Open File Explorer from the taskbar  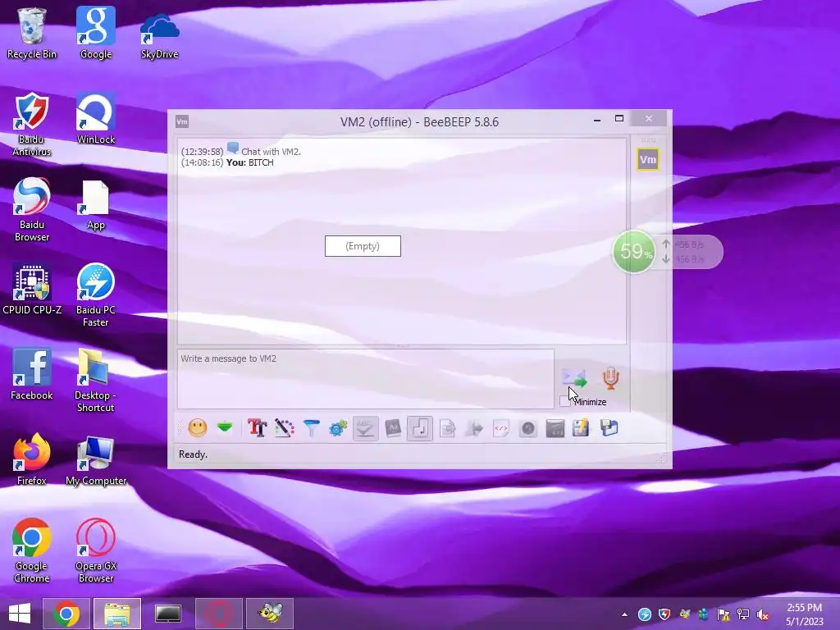click(117, 614)
